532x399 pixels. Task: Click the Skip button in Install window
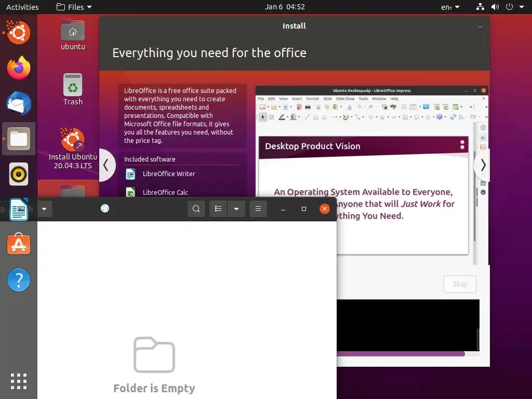460,284
